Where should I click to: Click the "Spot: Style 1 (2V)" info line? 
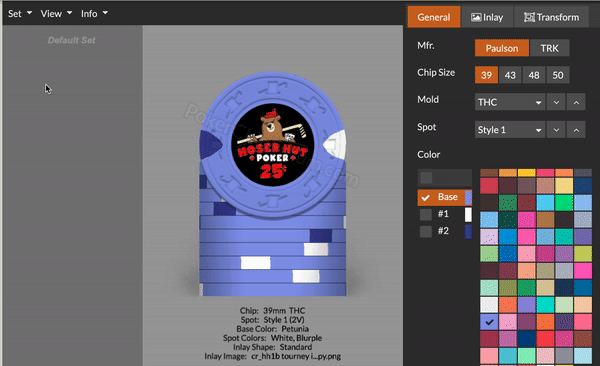click(272, 320)
